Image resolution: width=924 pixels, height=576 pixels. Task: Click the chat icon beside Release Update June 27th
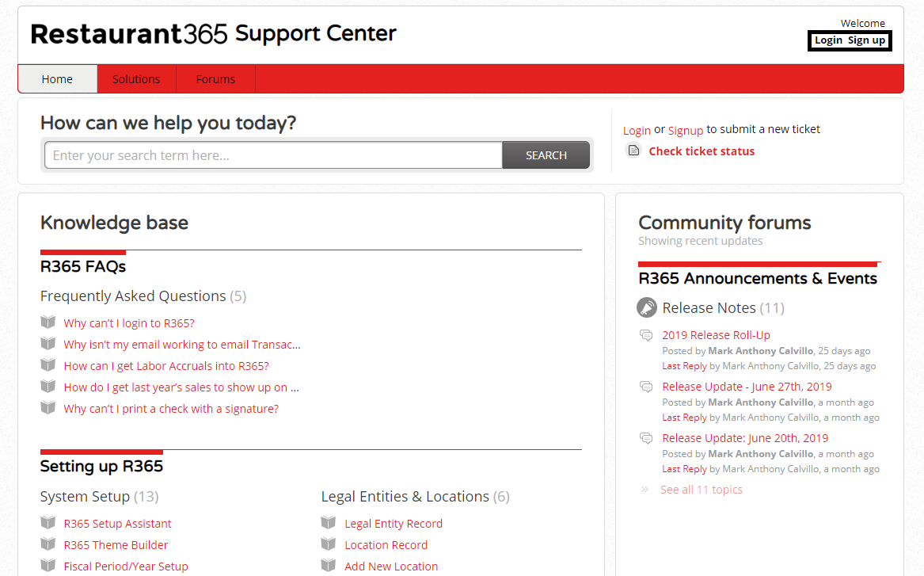click(646, 387)
